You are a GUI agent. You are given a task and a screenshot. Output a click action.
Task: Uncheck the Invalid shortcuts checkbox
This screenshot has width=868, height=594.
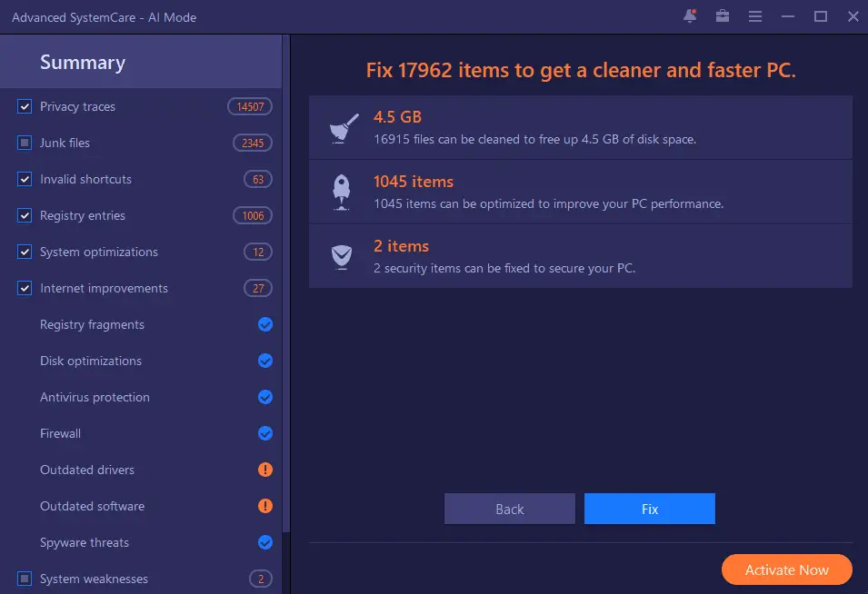pyautogui.click(x=25, y=179)
